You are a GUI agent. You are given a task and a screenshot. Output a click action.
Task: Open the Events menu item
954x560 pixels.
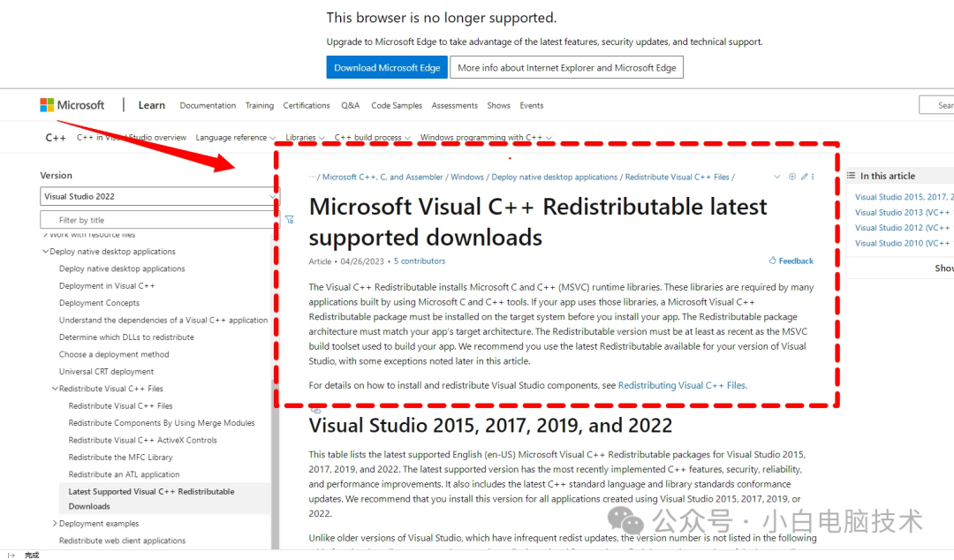[531, 105]
